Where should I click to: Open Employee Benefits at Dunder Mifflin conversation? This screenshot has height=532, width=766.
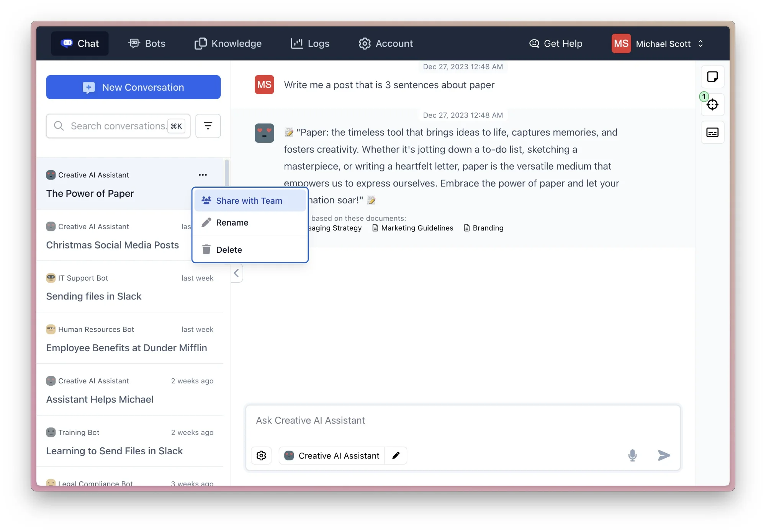pyautogui.click(x=130, y=338)
